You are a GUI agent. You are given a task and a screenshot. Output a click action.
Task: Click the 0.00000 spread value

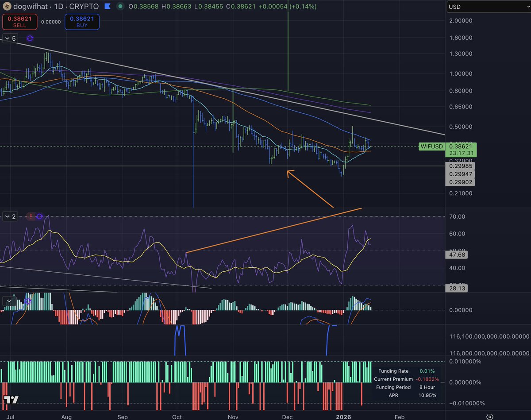[51, 22]
